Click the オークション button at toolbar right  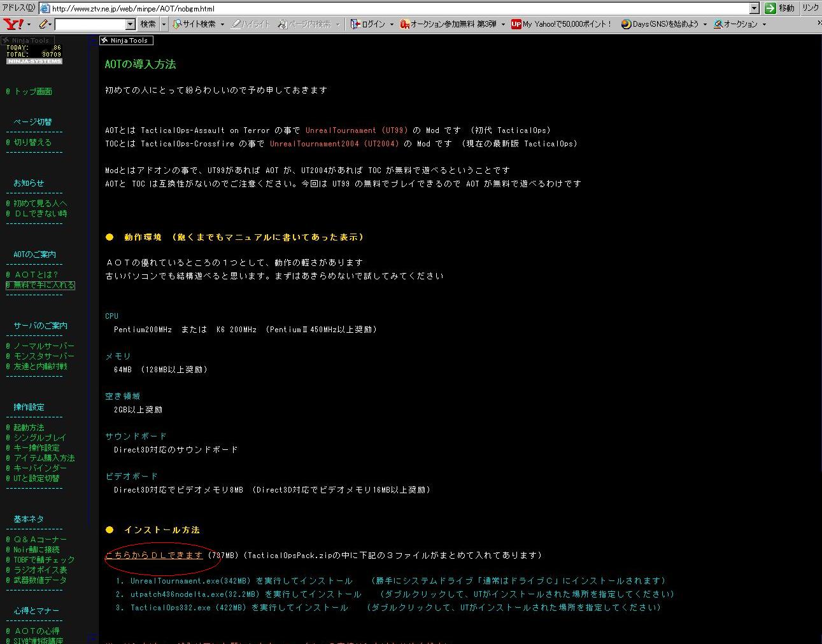pyautogui.click(x=735, y=24)
